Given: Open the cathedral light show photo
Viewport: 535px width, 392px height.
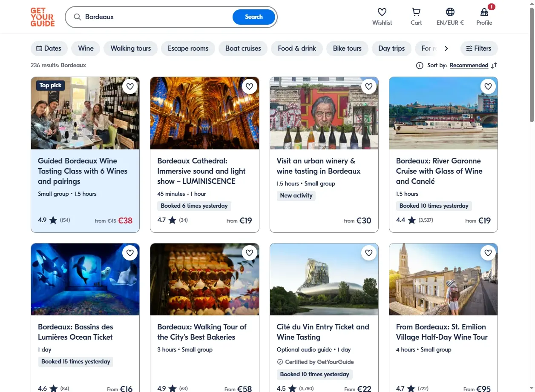Looking at the screenshot, I should click(x=204, y=113).
